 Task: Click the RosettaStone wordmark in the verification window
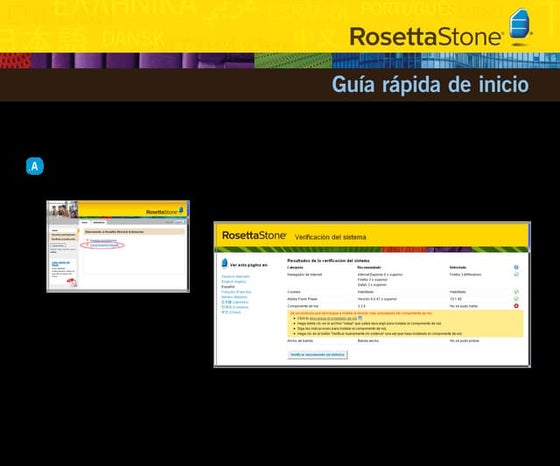254,235
